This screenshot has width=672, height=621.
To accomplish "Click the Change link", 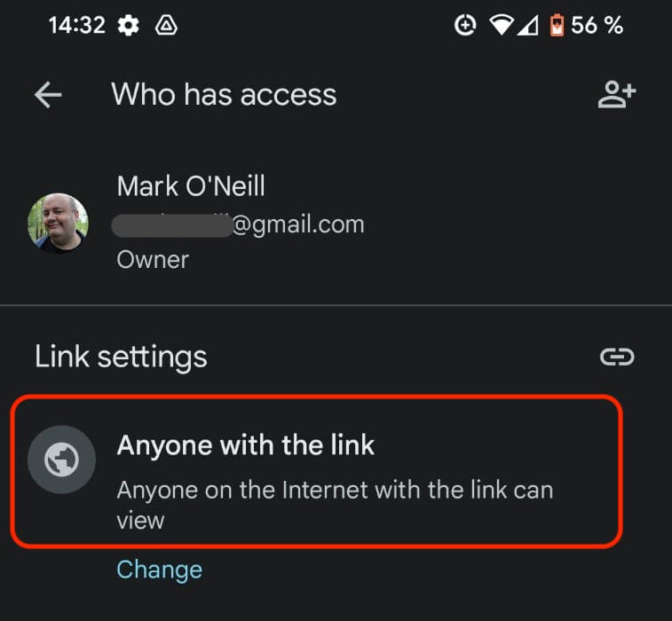I will [x=160, y=570].
